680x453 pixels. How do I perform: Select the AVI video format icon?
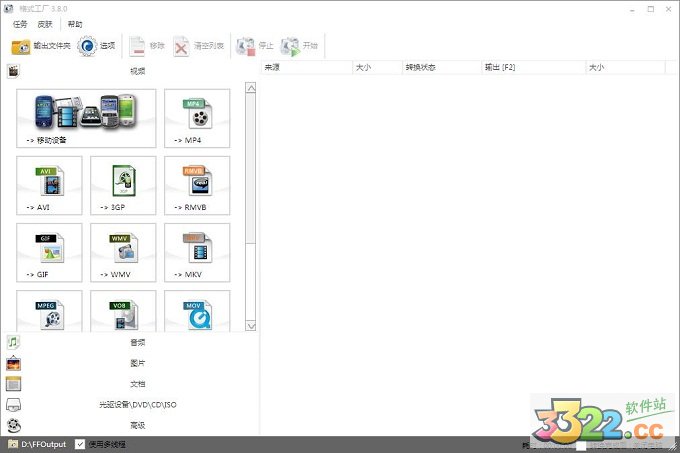tap(50, 185)
